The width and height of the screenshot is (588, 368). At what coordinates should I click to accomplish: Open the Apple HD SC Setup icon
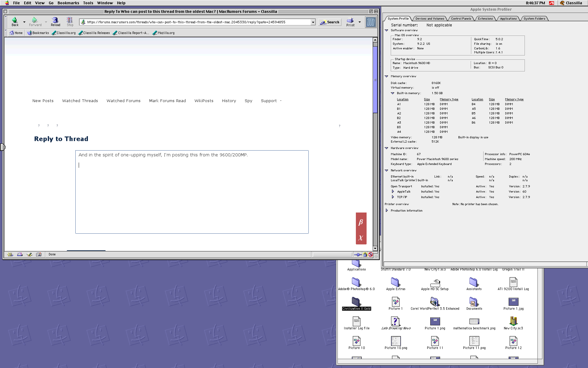[435, 282]
